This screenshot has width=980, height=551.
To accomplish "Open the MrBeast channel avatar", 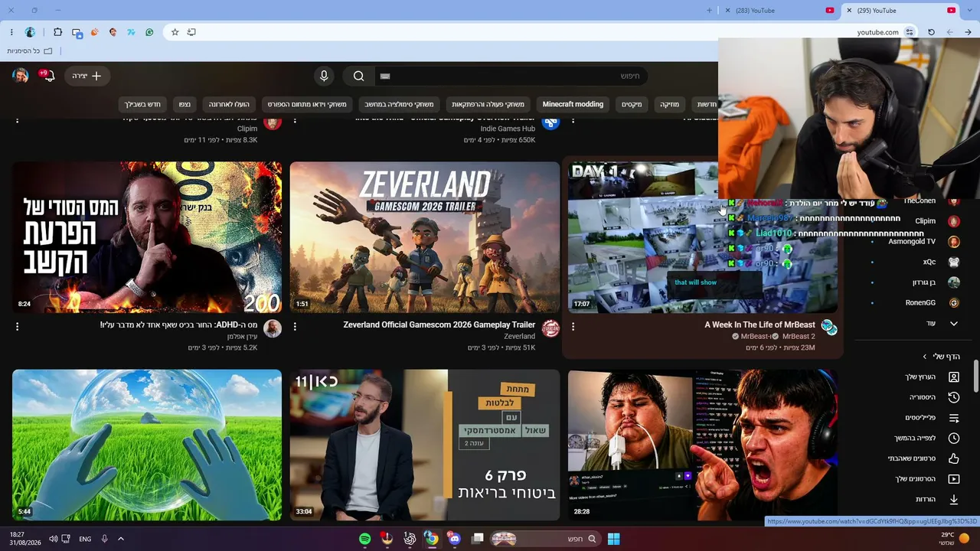I will (828, 329).
